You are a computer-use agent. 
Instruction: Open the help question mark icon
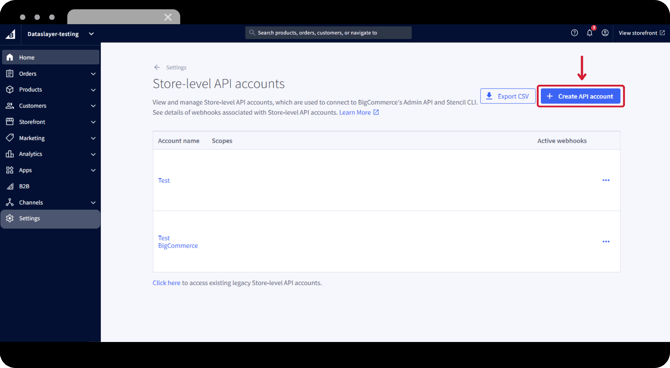574,33
